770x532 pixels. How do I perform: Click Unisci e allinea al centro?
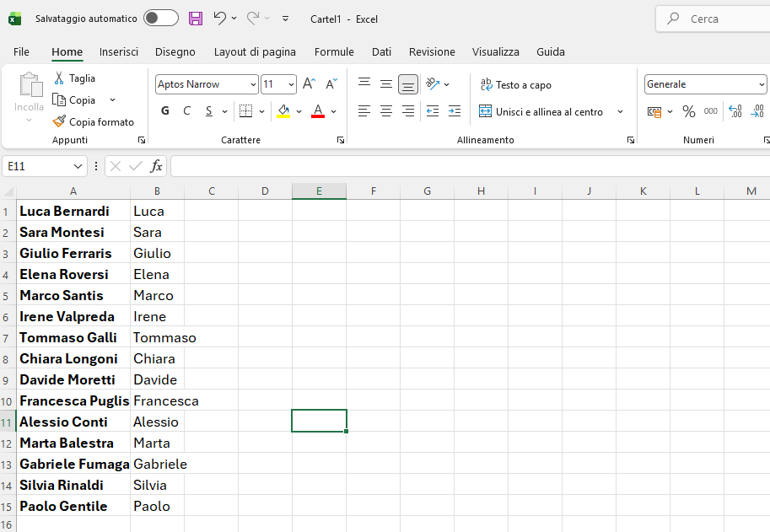tap(541, 111)
